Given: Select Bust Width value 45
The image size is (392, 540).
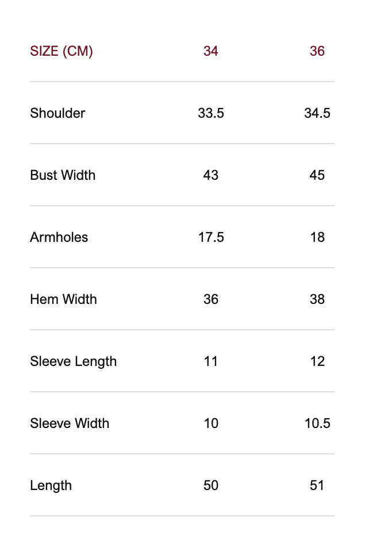Looking at the screenshot, I should pyautogui.click(x=317, y=175).
